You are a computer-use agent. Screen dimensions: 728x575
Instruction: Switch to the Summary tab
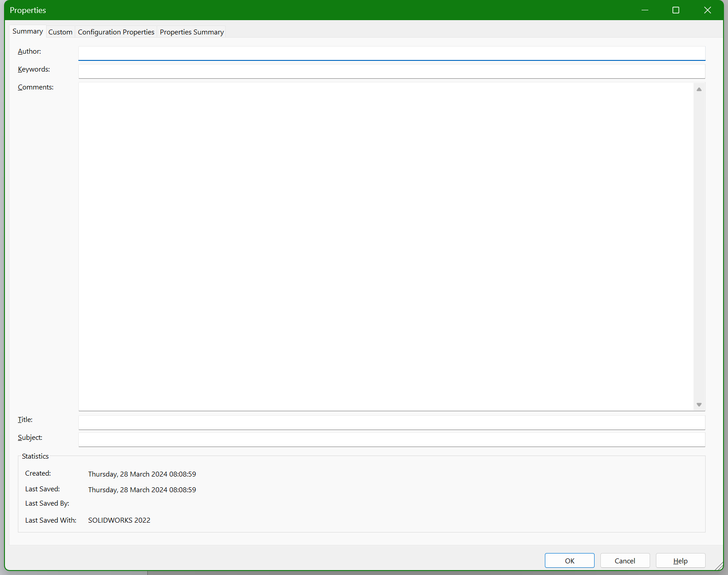(x=28, y=31)
